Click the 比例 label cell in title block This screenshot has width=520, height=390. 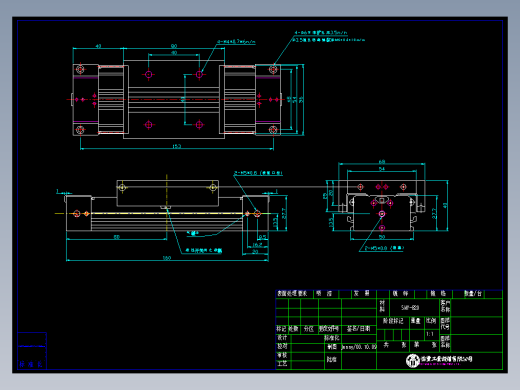coord(431,321)
